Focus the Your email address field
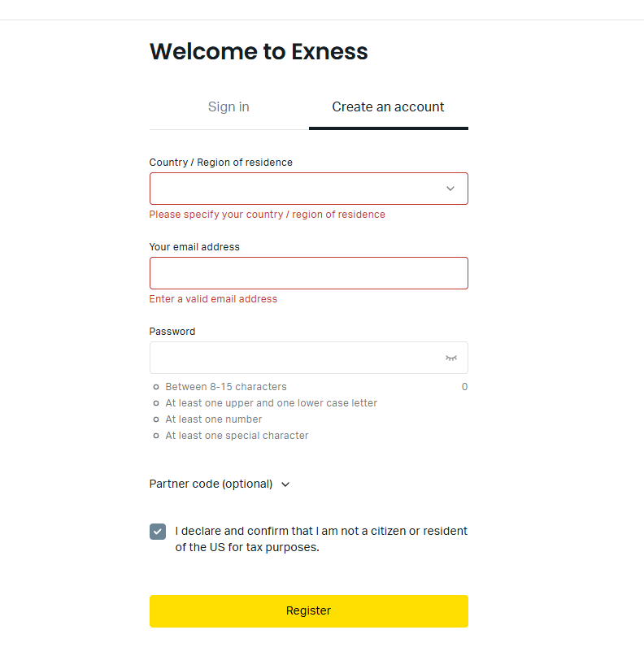The height and width of the screenshot is (656, 644). (308, 273)
